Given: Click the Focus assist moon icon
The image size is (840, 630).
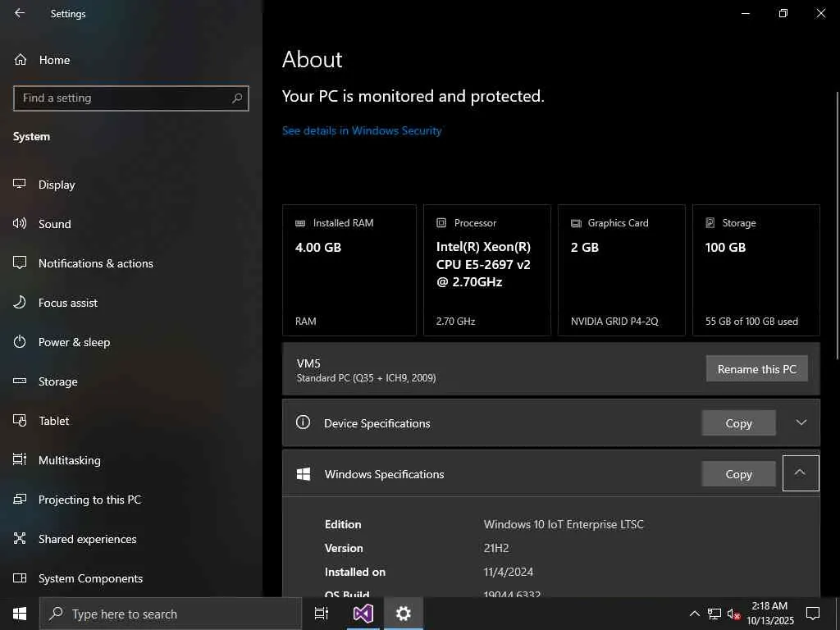Looking at the screenshot, I should pyautogui.click(x=20, y=302).
